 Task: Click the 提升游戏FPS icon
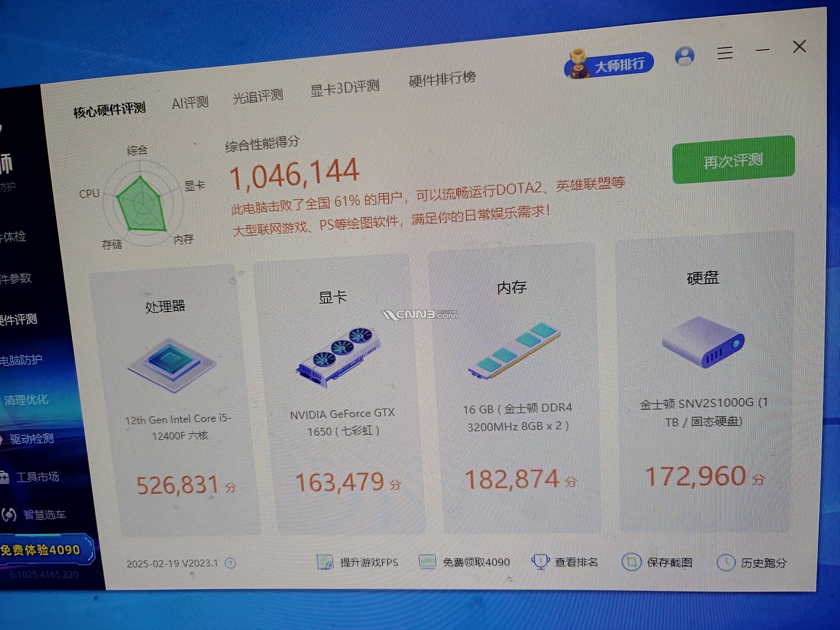[x=325, y=562]
